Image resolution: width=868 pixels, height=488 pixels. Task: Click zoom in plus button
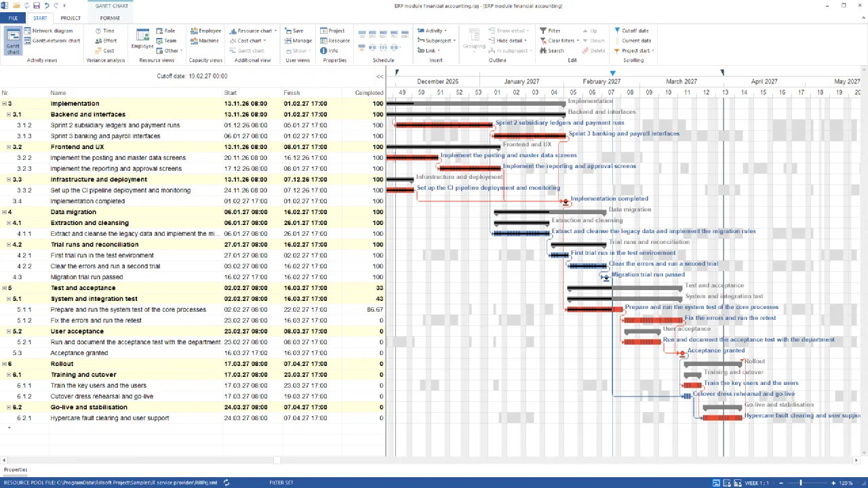click(832, 483)
